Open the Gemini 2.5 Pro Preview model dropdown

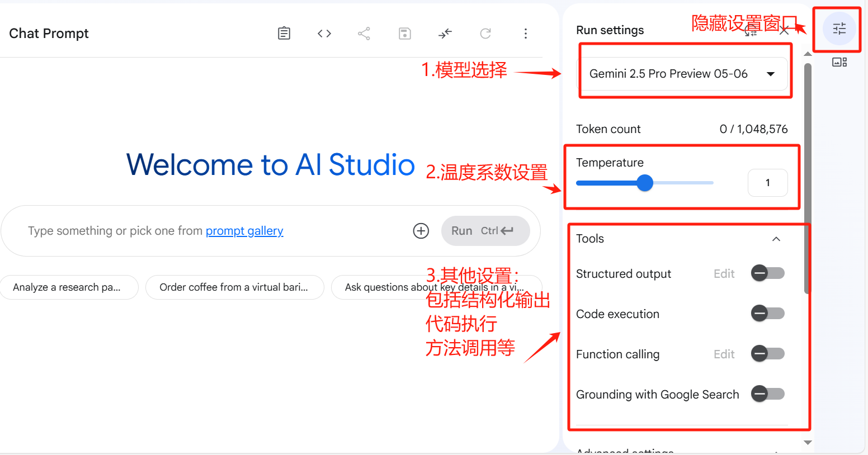click(682, 74)
